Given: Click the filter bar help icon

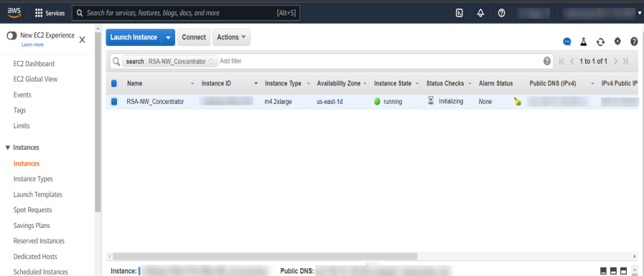Looking at the screenshot, I should coord(547,61).
